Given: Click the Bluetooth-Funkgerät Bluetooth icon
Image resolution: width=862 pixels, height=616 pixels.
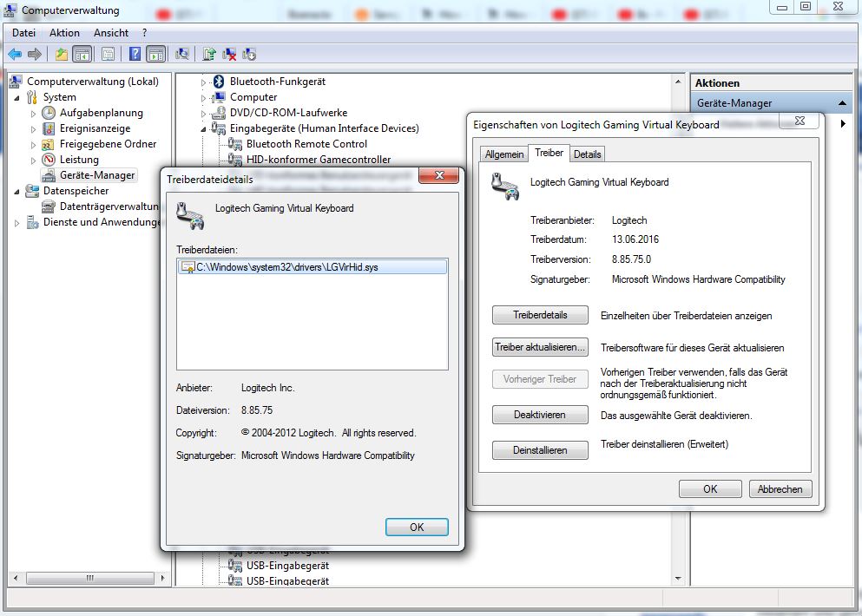Looking at the screenshot, I should (219, 82).
